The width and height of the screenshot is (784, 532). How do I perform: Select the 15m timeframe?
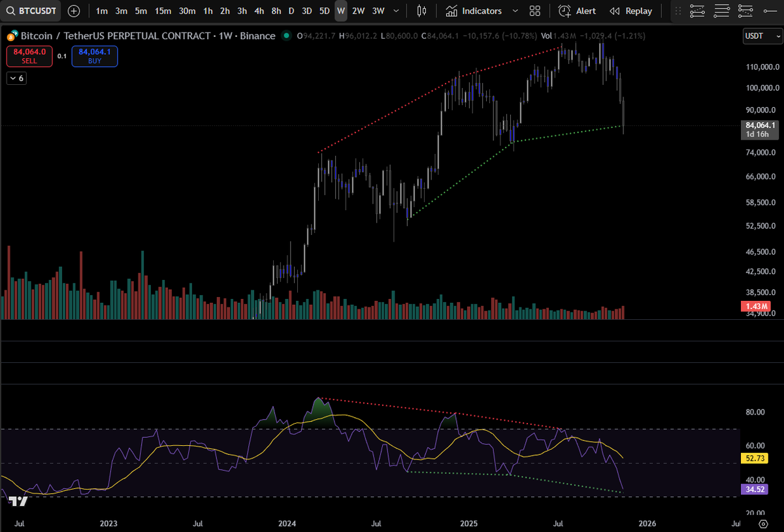163,10
